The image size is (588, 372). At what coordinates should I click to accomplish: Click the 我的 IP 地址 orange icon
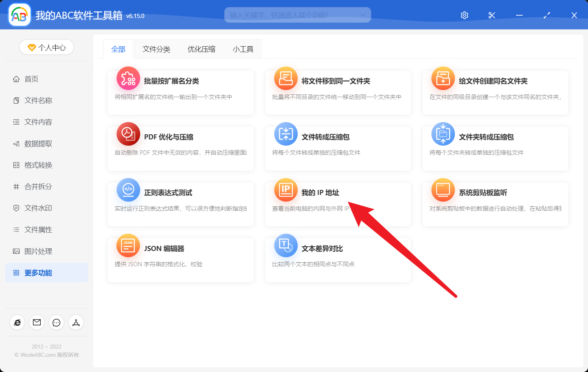pos(286,190)
